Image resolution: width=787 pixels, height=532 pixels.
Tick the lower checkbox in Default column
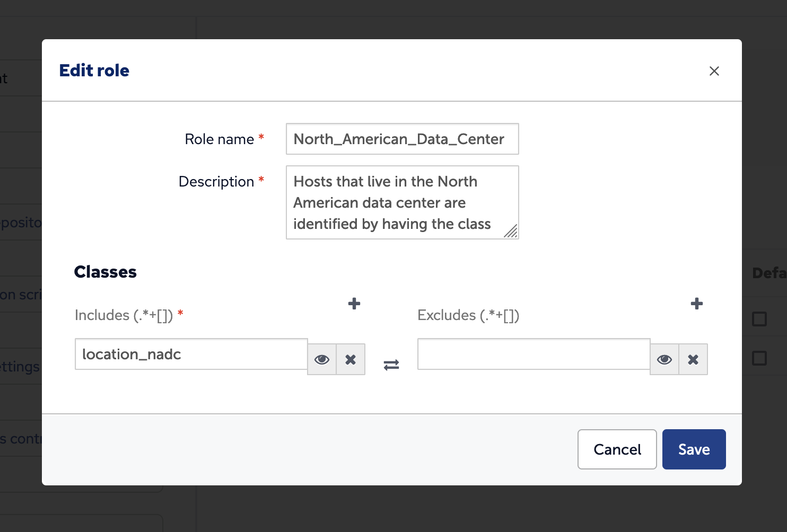click(759, 358)
